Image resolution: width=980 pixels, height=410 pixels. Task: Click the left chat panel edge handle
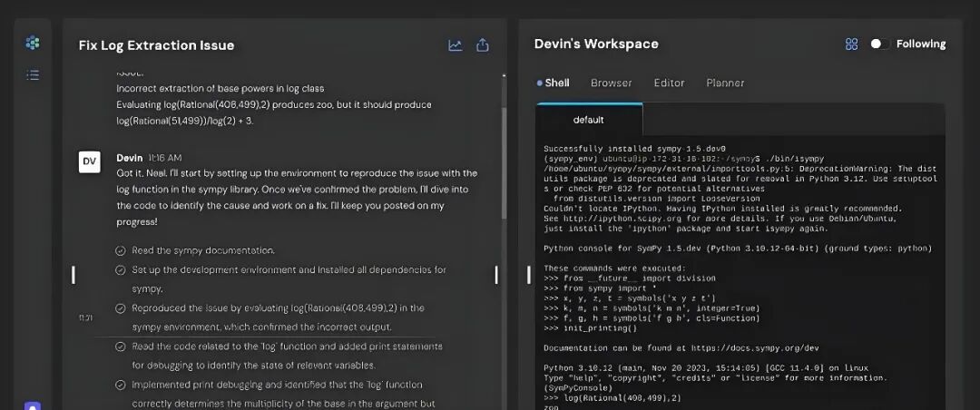click(x=73, y=274)
